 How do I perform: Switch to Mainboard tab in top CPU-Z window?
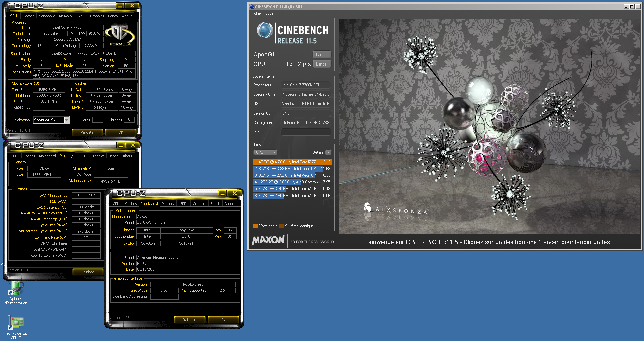[x=47, y=16]
